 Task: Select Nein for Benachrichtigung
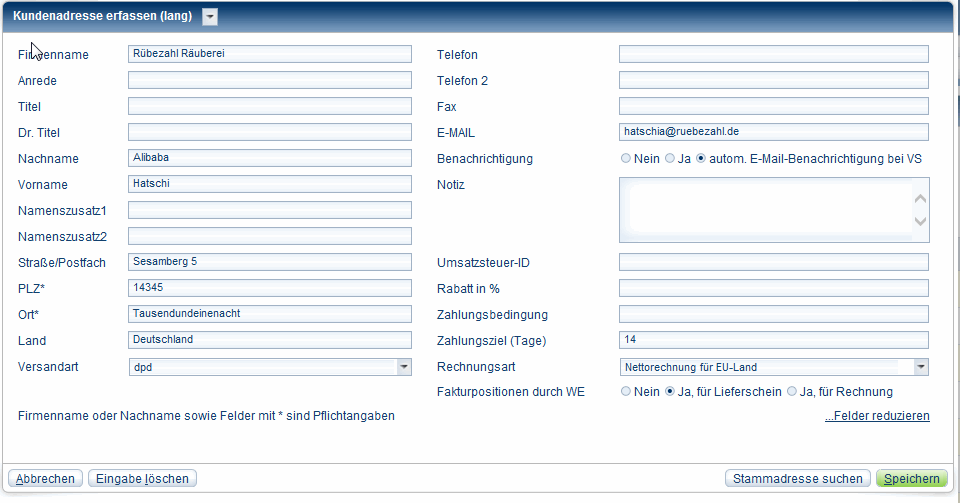click(626, 159)
